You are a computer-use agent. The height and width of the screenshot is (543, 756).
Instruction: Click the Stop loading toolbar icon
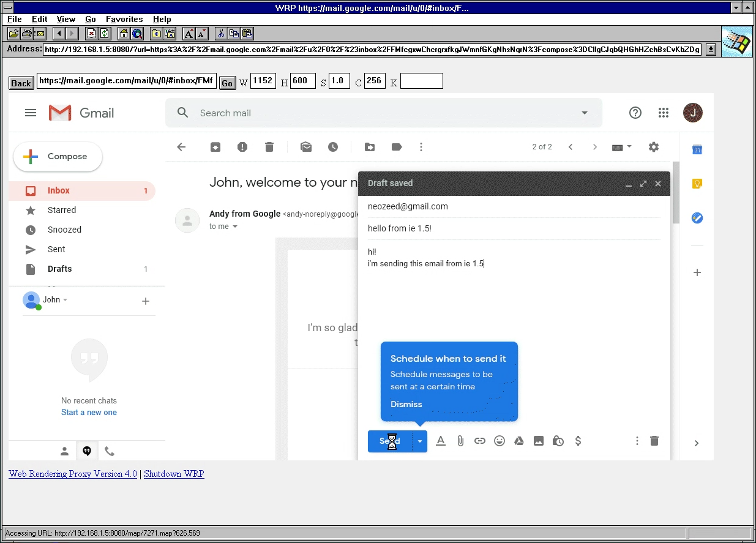click(x=91, y=34)
